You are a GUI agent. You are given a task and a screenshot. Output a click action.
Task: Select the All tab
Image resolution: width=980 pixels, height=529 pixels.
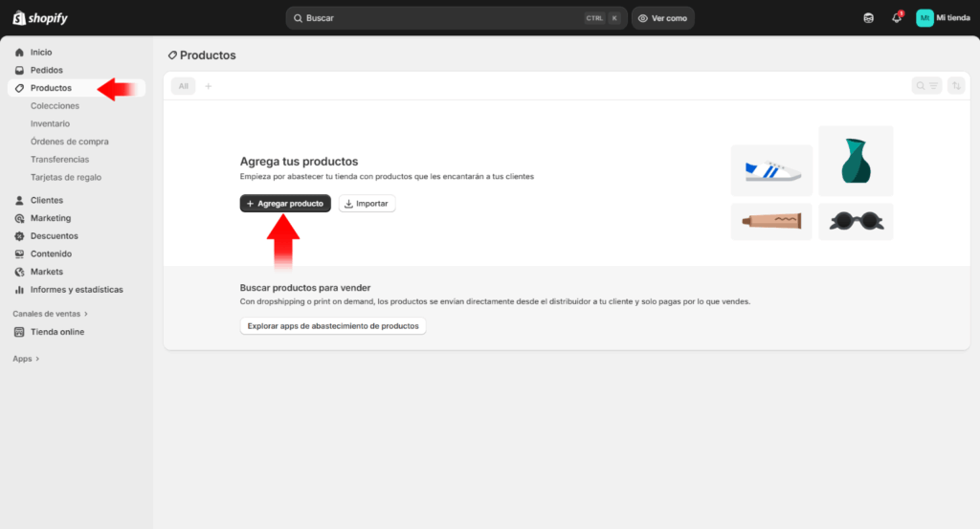point(183,86)
